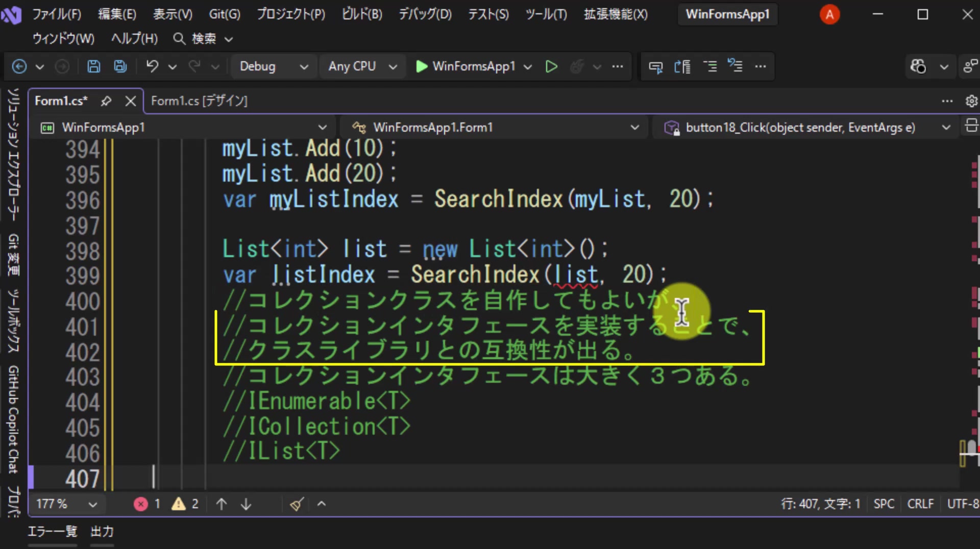Run code cleanup broom icon
Image resolution: width=980 pixels, height=549 pixels.
point(297,504)
